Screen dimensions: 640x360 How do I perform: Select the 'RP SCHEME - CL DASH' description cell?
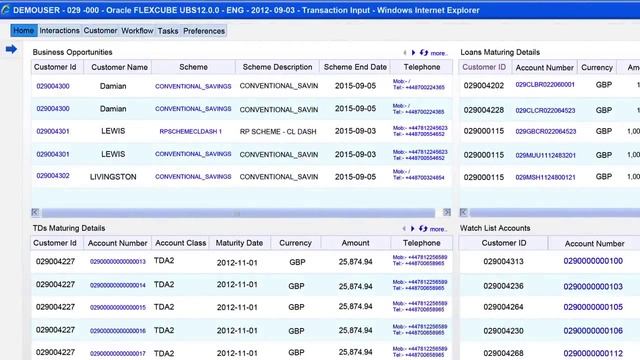(278, 132)
